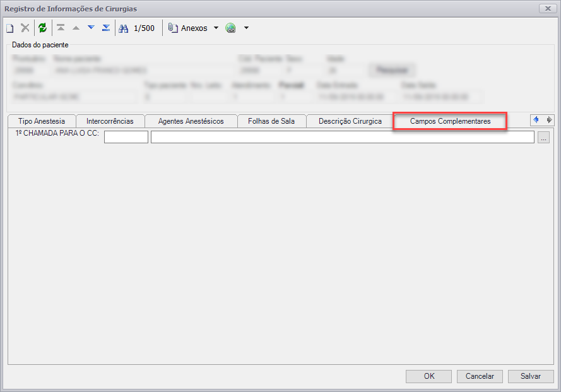Click the short 1ª CHAMADA code field
The image size is (561, 392).
[x=126, y=137]
